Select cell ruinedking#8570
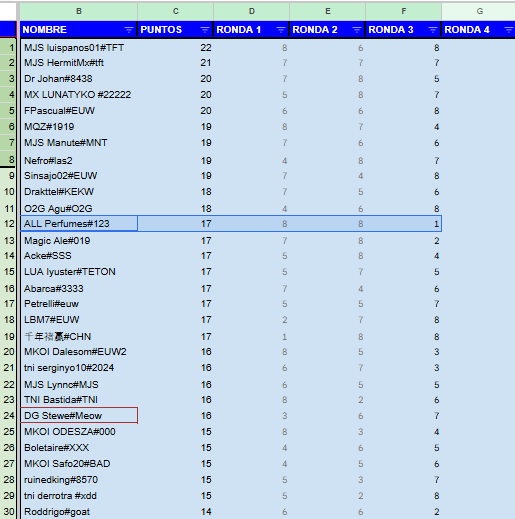This screenshot has width=515, height=519. (79, 480)
